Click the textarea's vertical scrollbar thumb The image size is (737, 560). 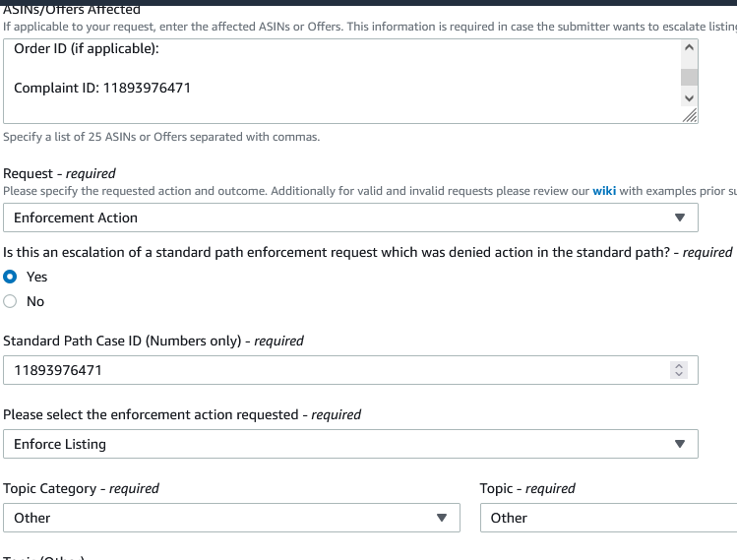pos(689,77)
